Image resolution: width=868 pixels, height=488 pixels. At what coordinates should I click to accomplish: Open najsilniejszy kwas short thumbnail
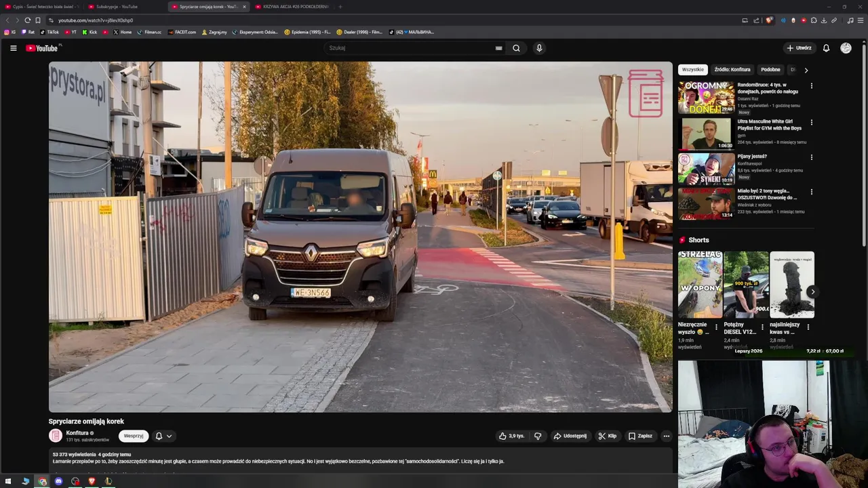tap(792, 284)
